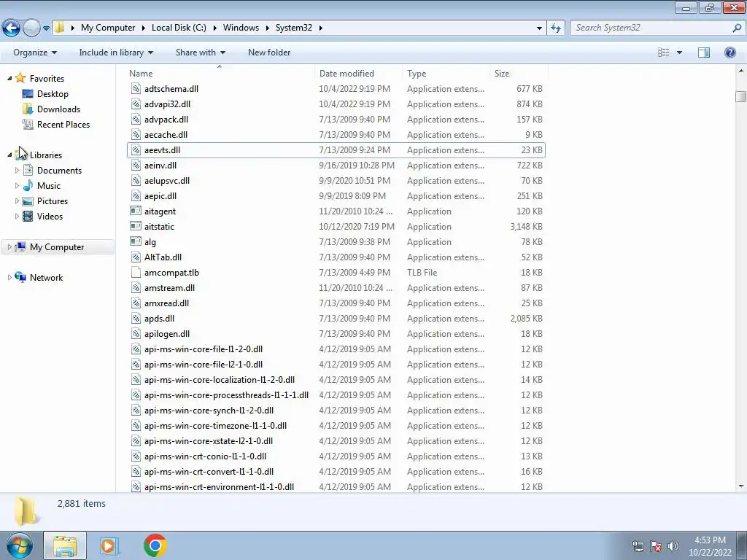Sort by Date modified column header
Screen dimensions: 747x560
pos(358,74)
